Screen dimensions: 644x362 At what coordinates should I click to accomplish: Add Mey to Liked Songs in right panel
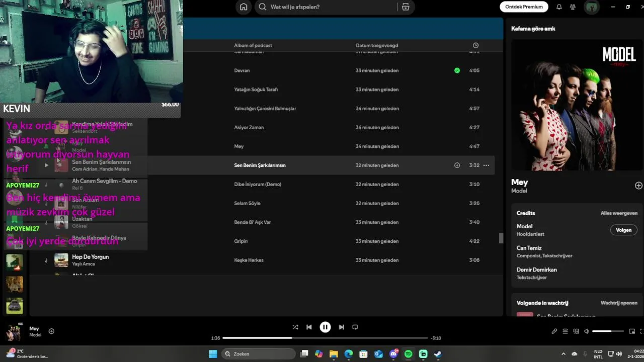638,186
